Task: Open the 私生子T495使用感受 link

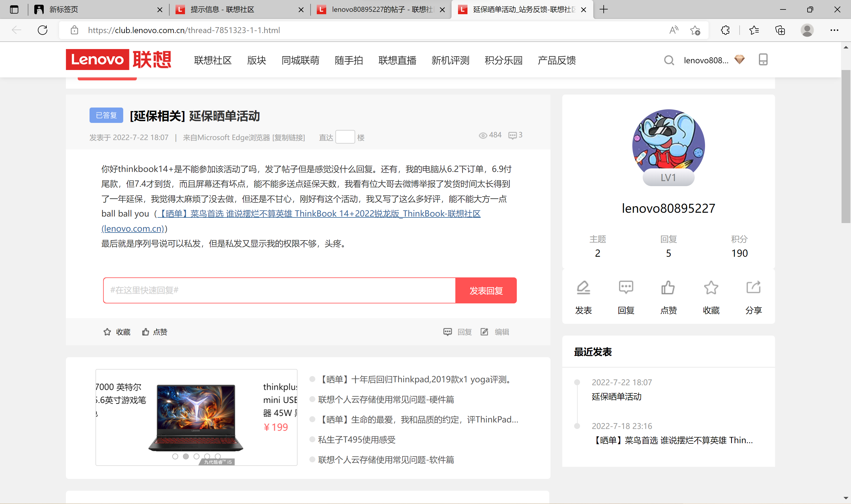Action: (x=357, y=440)
